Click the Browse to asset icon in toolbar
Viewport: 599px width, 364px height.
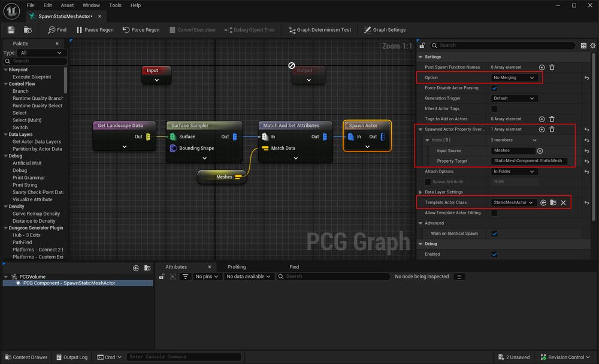(28, 30)
